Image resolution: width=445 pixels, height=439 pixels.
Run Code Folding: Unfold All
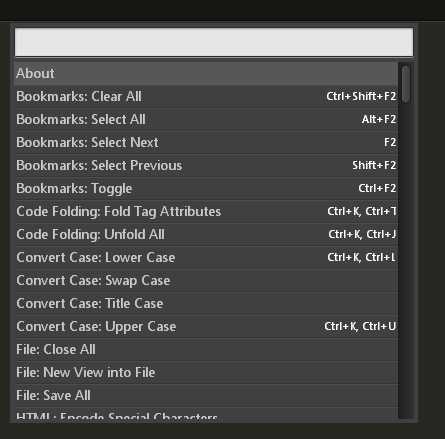pos(206,234)
